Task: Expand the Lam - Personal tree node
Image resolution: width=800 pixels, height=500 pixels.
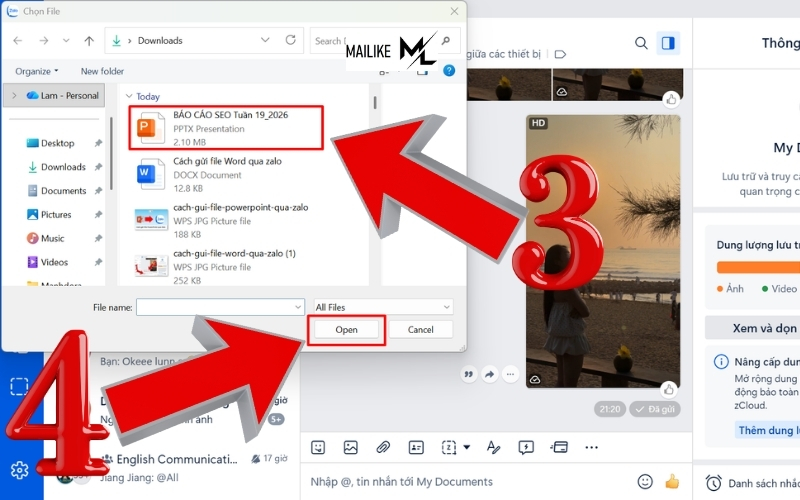Action: (x=14, y=95)
